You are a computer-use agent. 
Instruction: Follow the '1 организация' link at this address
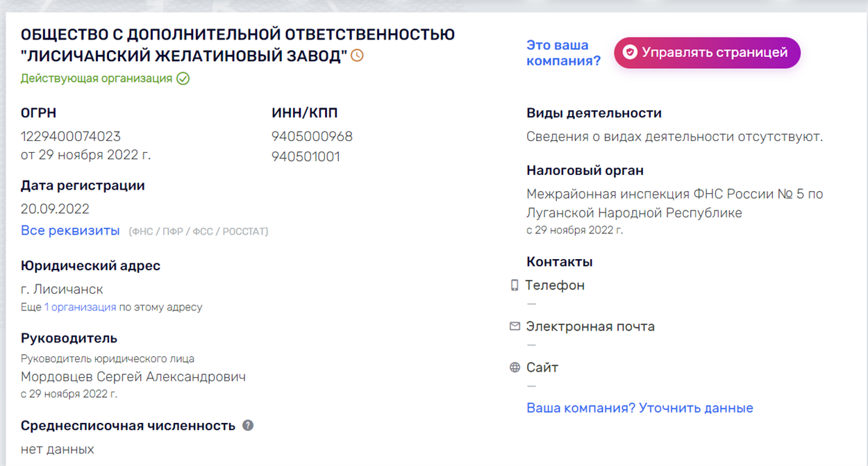pyautogui.click(x=80, y=307)
